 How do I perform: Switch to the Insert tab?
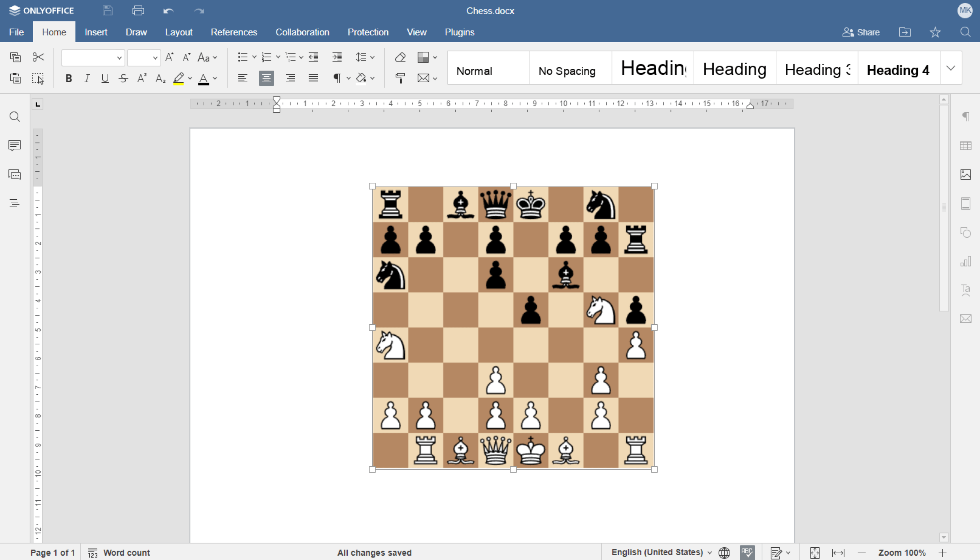96,32
